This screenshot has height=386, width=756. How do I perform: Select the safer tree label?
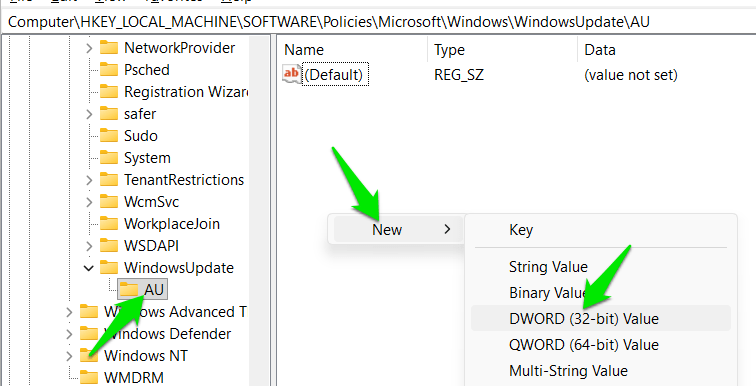click(140, 114)
